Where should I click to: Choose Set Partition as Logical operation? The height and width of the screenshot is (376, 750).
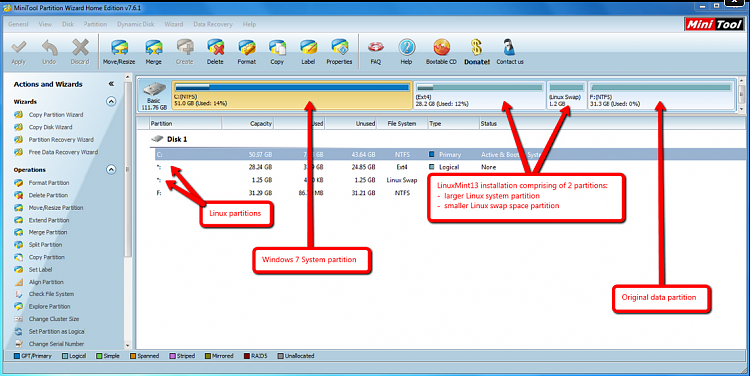(56, 331)
